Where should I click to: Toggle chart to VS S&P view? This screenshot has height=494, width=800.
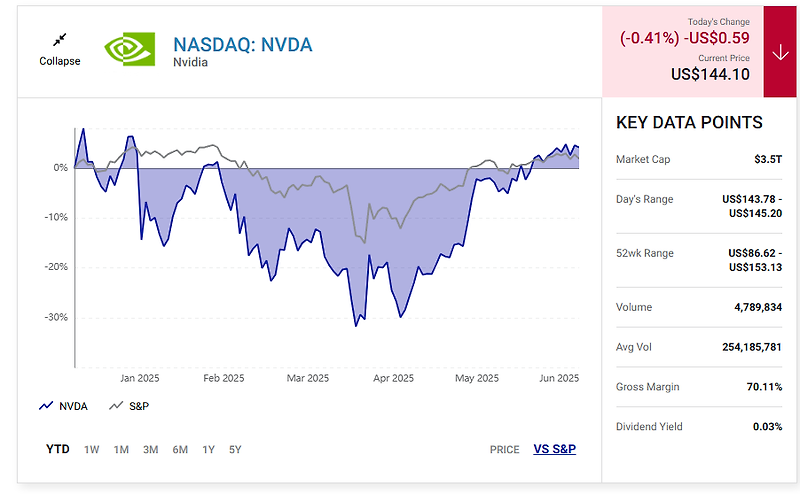(x=555, y=449)
